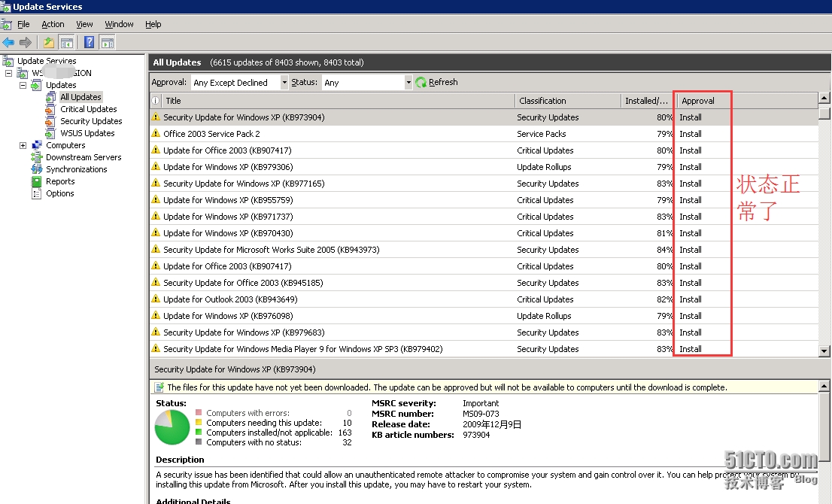Open the View menu
The height and width of the screenshot is (504, 832).
84,24
